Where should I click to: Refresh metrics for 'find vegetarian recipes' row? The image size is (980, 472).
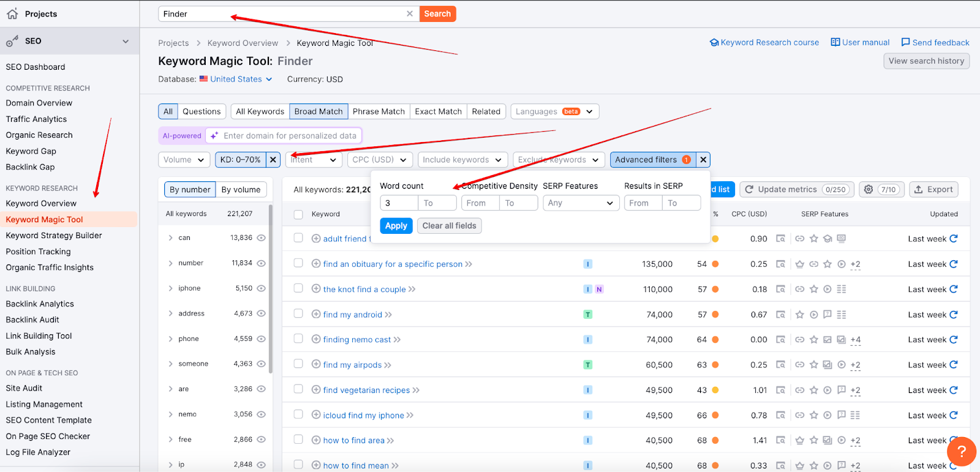pos(954,390)
